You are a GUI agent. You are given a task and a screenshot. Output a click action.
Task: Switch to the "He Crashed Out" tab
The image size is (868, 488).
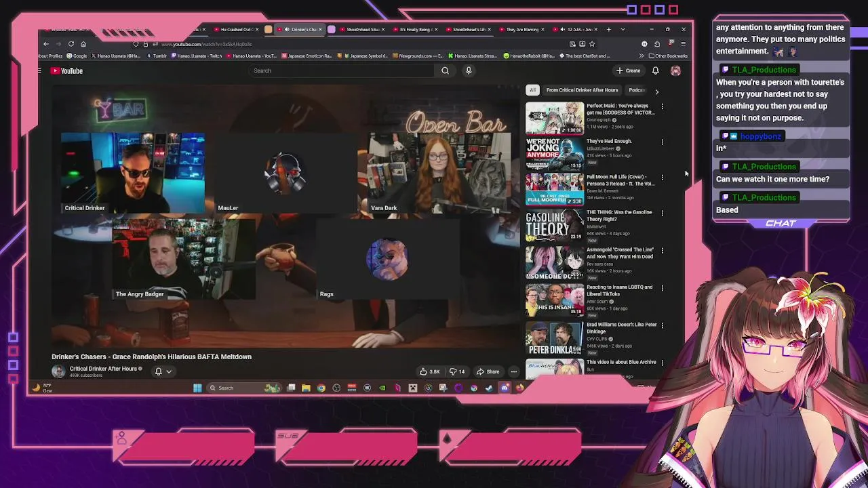tap(235, 29)
